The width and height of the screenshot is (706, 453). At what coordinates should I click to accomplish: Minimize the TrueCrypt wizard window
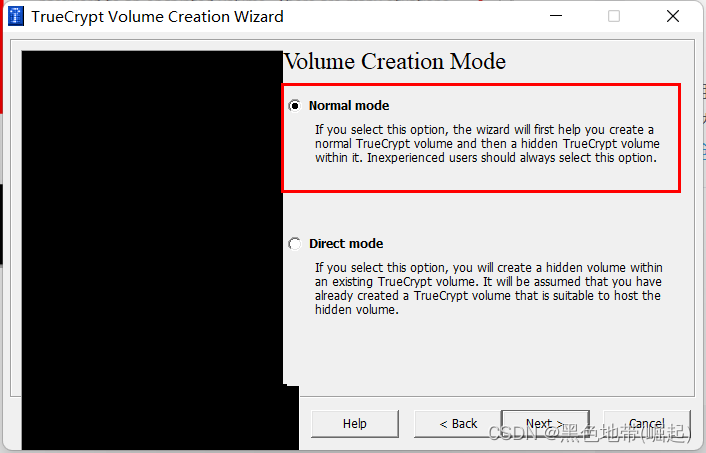(556, 16)
